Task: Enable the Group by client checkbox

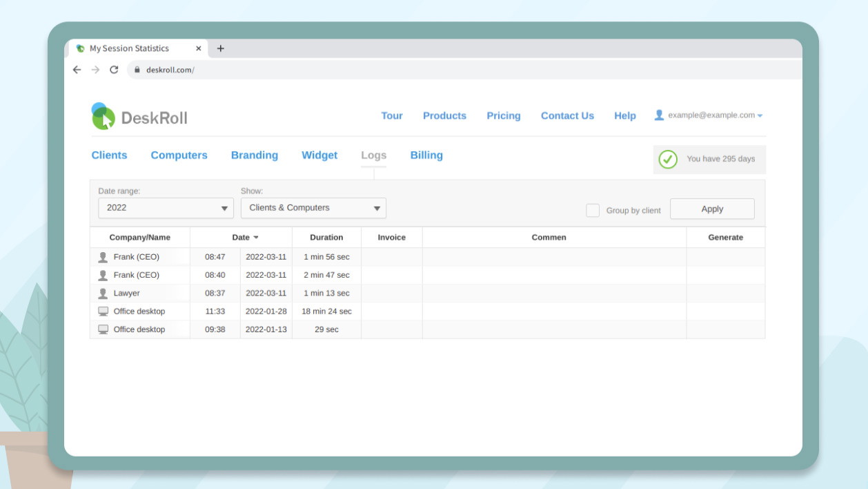Action: point(592,211)
